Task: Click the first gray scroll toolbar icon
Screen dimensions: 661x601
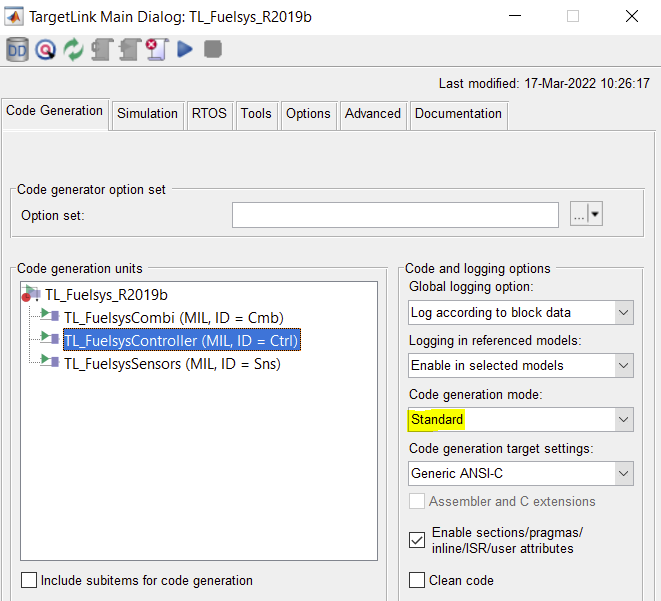Action: pyautogui.click(x=102, y=50)
